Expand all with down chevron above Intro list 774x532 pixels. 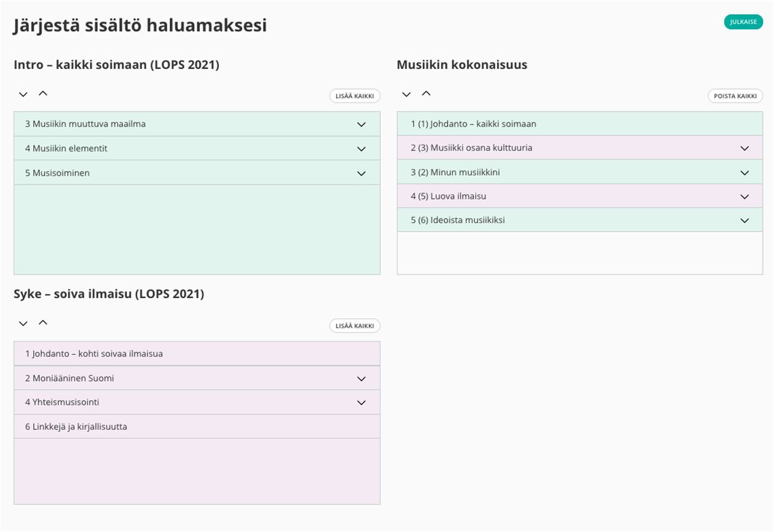click(x=23, y=95)
